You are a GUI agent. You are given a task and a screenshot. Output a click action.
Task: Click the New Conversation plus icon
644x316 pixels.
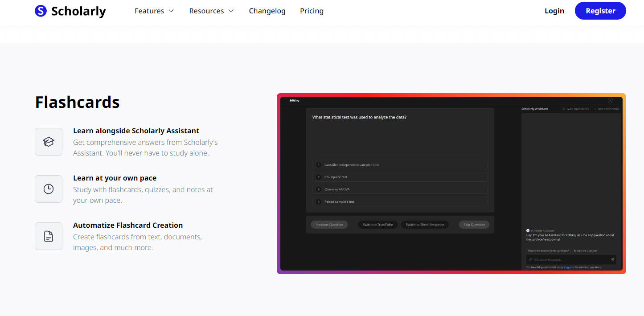(595, 109)
